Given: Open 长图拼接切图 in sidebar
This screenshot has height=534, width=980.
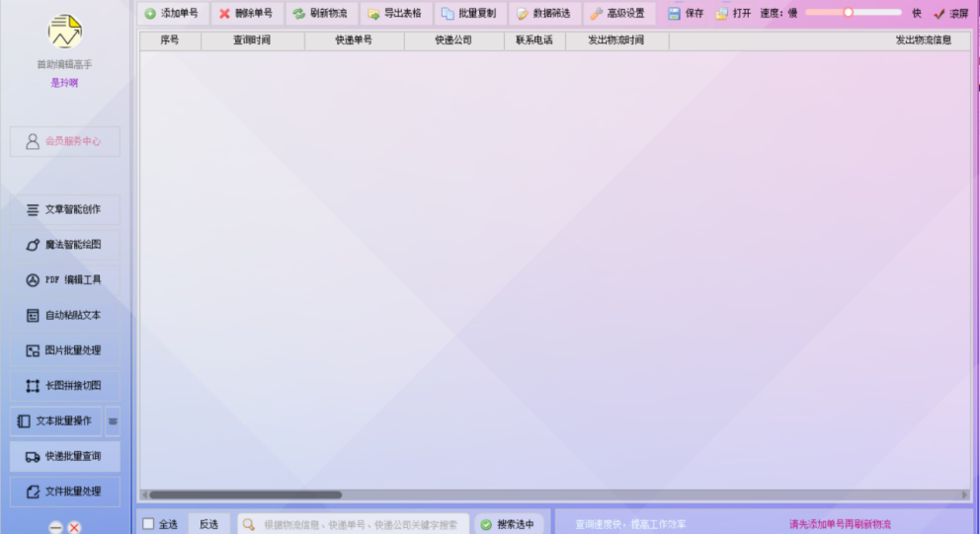Looking at the screenshot, I should pyautogui.click(x=65, y=386).
